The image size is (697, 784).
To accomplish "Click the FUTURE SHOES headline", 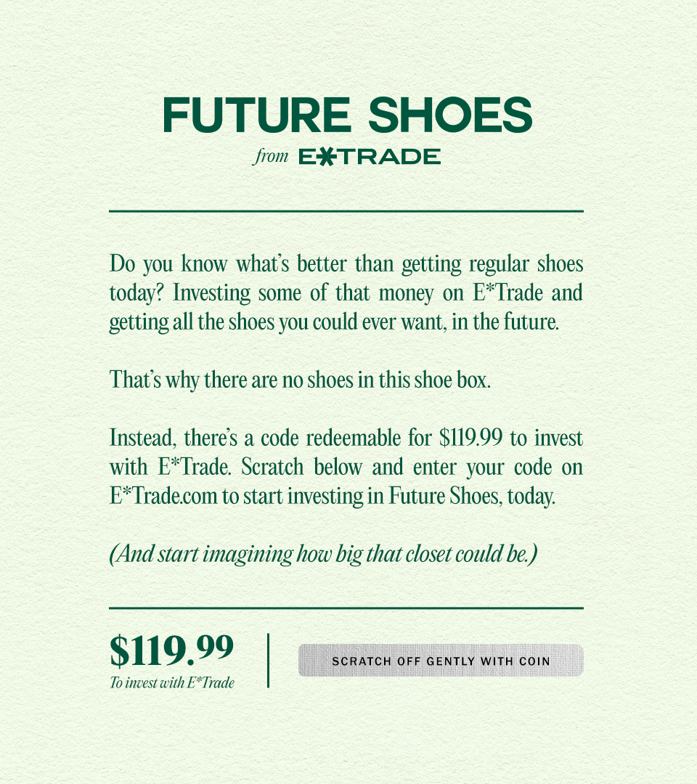I will click(348, 115).
